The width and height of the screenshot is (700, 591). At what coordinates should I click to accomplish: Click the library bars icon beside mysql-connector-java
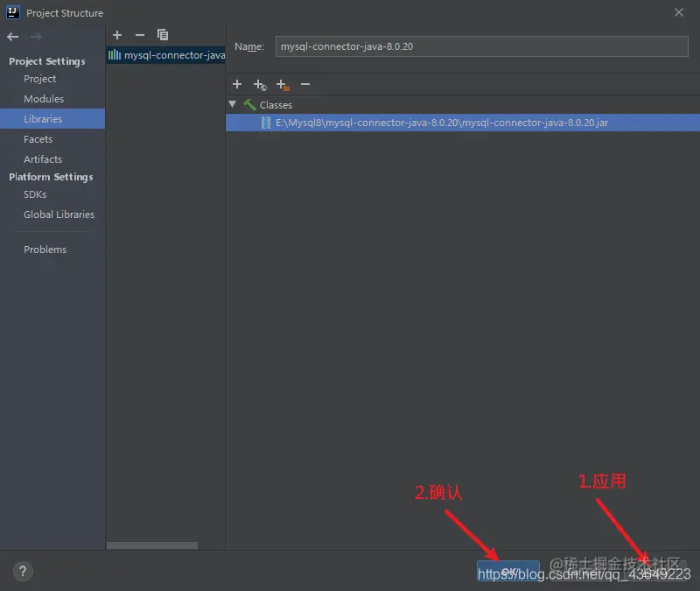point(115,55)
